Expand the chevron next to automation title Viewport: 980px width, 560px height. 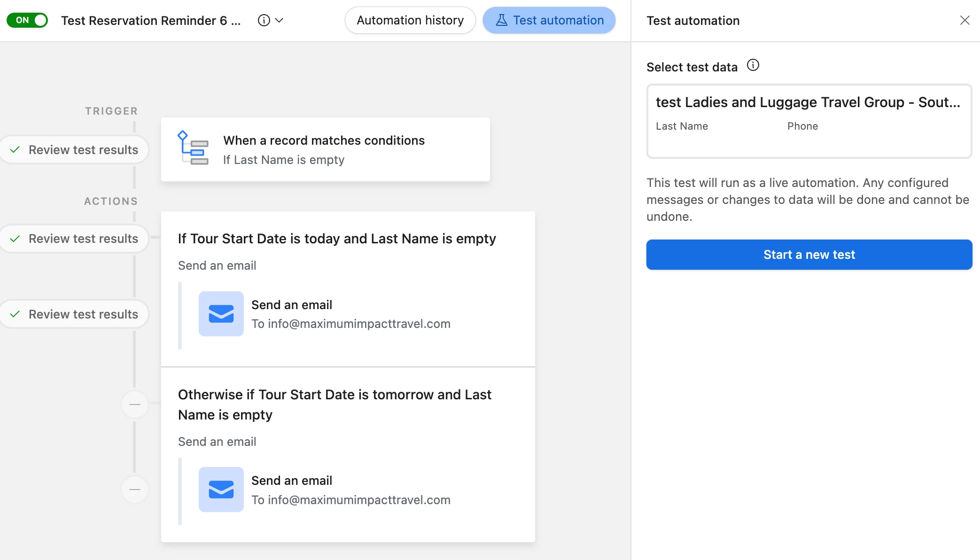280,20
